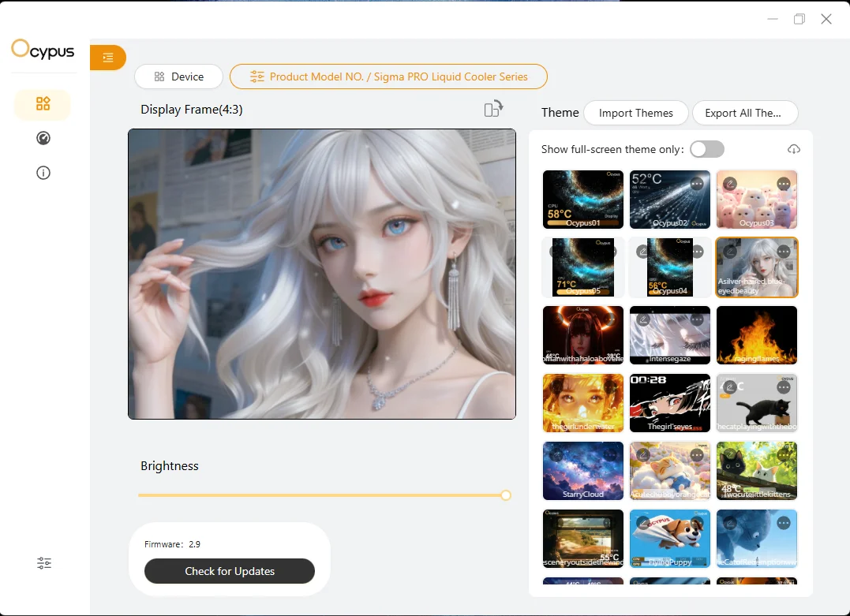850x616 pixels.
Task: Select the StarryCloud theme thumbnail
Action: tap(583, 471)
